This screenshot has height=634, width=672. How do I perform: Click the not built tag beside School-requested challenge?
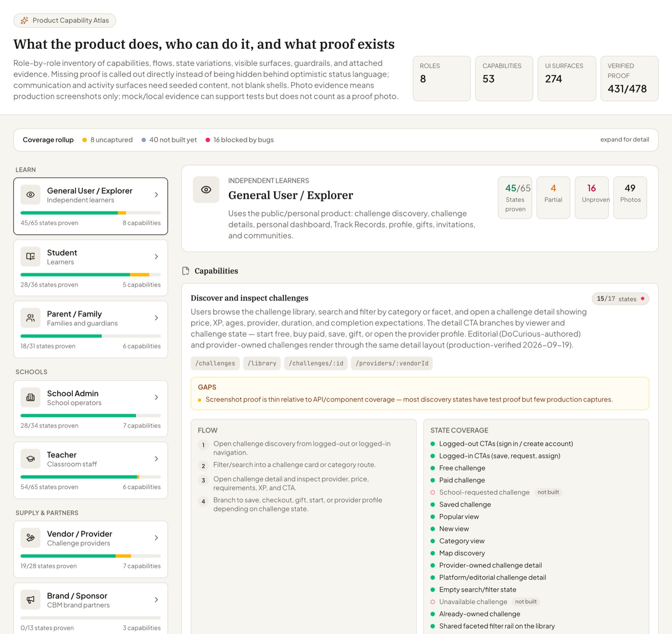pos(548,492)
